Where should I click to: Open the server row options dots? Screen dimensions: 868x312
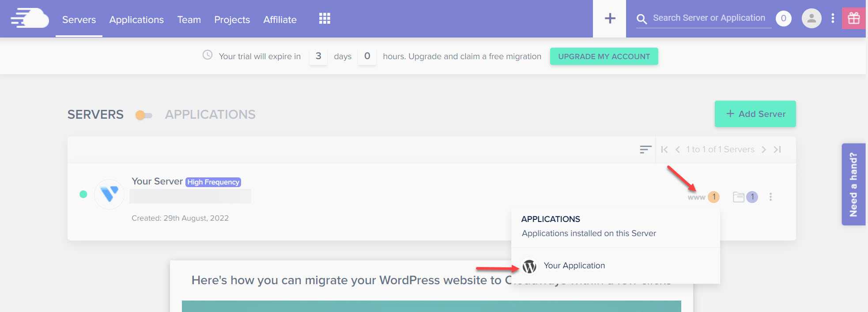click(770, 197)
